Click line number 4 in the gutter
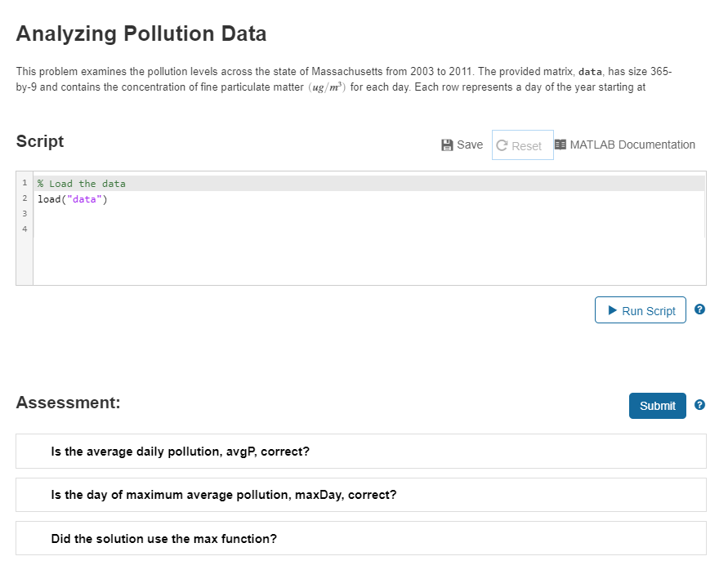The width and height of the screenshot is (728, 583). coord(25,229)
